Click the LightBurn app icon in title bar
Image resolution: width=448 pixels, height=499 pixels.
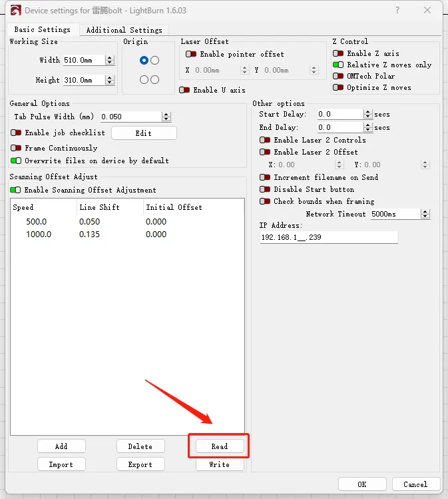(x=15, y=11)
